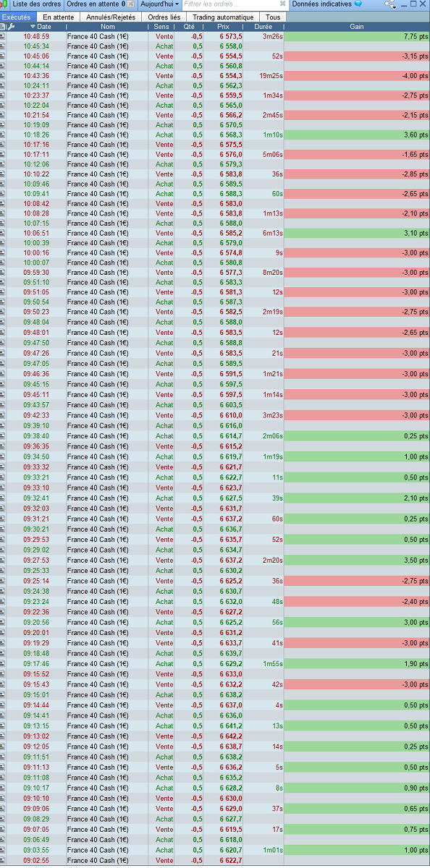Select the Tous tab
The height and width of the screenshot is (868, 430).
pyautogui.click(x=273, y=17)
